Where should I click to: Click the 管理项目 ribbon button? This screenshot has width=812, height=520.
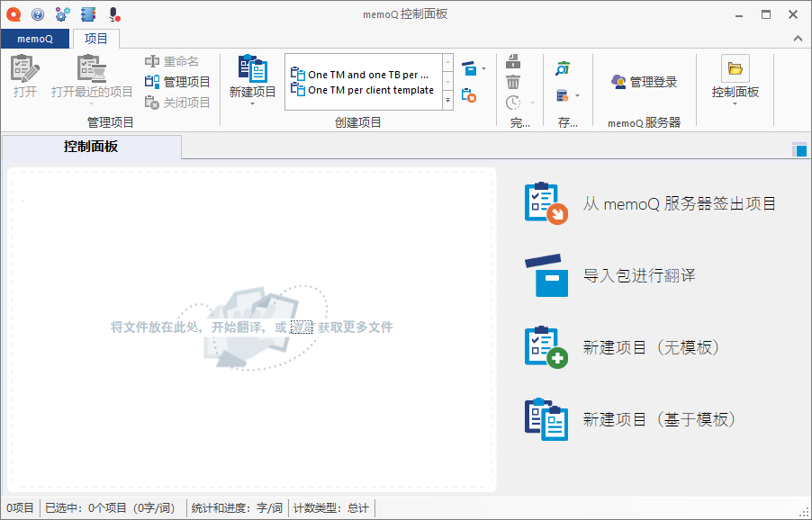(x=178, y=82)
